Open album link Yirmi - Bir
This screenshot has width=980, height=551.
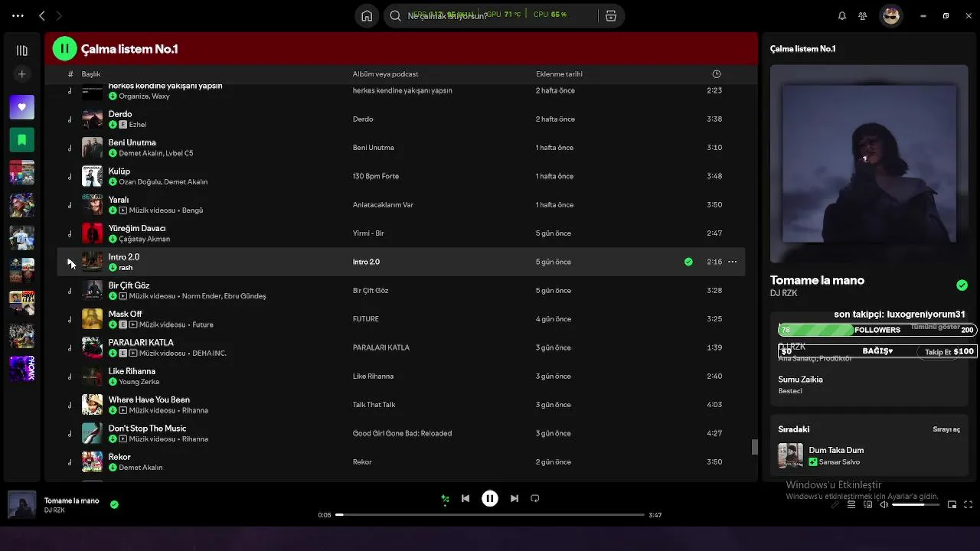pyautogui.click(x=368, y=233)
